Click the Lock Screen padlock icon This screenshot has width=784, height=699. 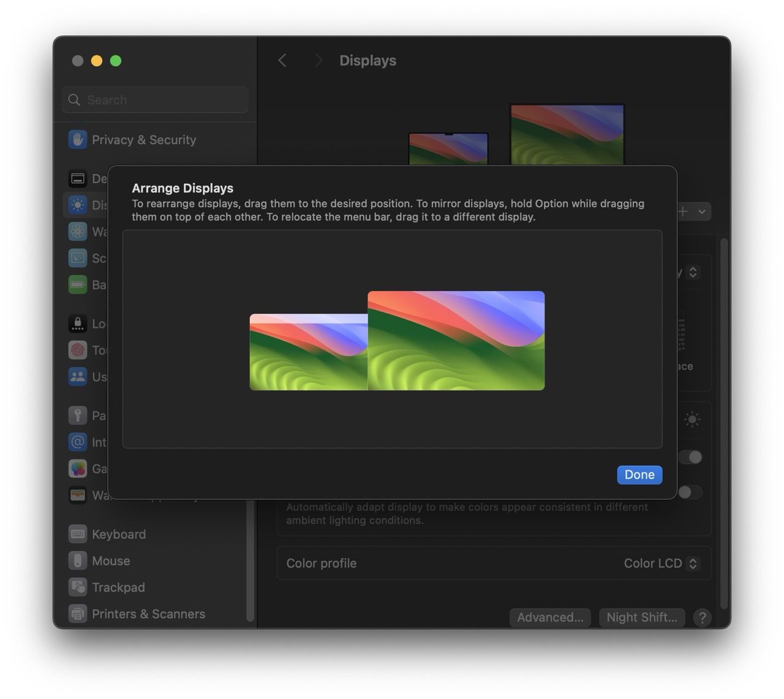pyautogui.click(x=78, y=323)
